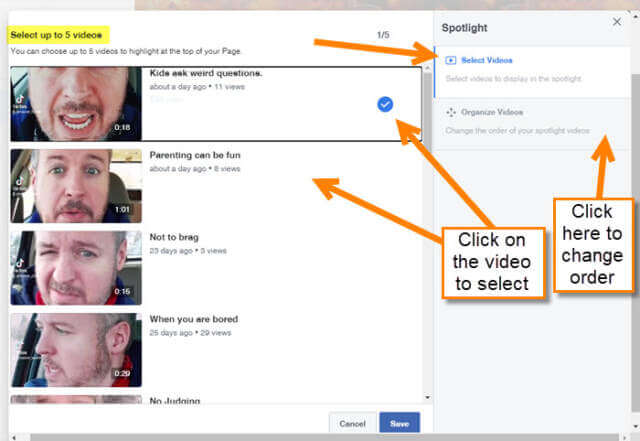Click the 1/5 selection counter
The image size is (640, 441).
pos(383,35)
